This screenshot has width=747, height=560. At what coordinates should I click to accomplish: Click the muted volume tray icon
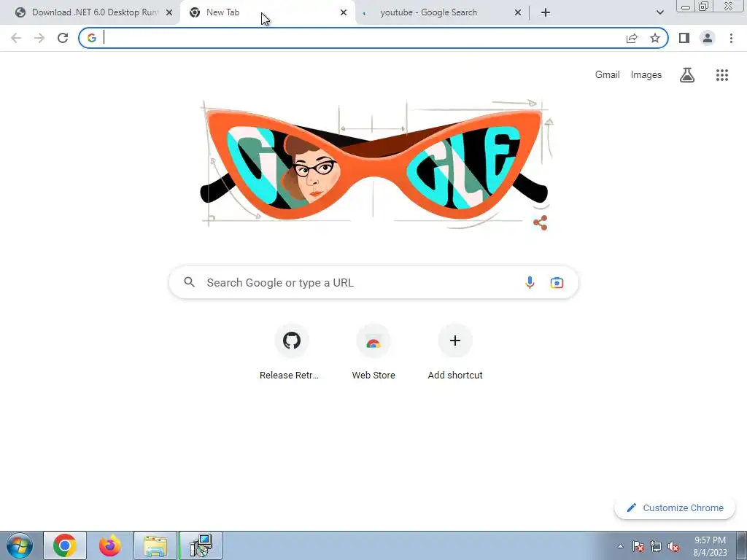[673, 546]
